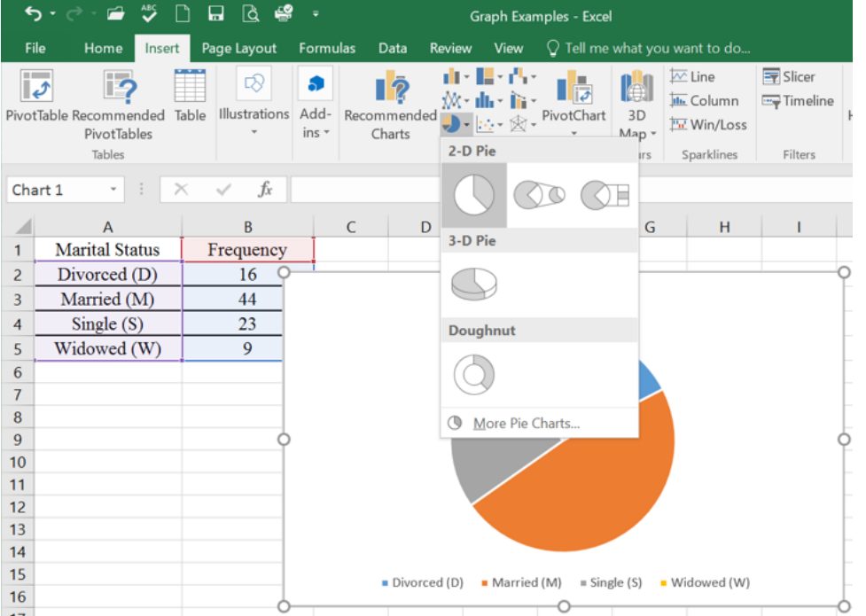Screen dimensions: 866x616
Task: Insert a Win/Loss sparkline
Action: [x=708, y=124]
